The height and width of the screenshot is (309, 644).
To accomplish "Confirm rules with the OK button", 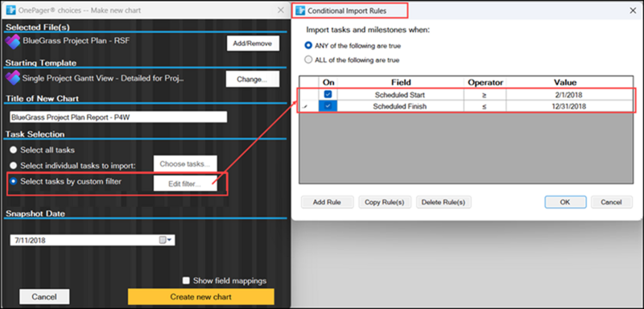I will tap(565, 202).
